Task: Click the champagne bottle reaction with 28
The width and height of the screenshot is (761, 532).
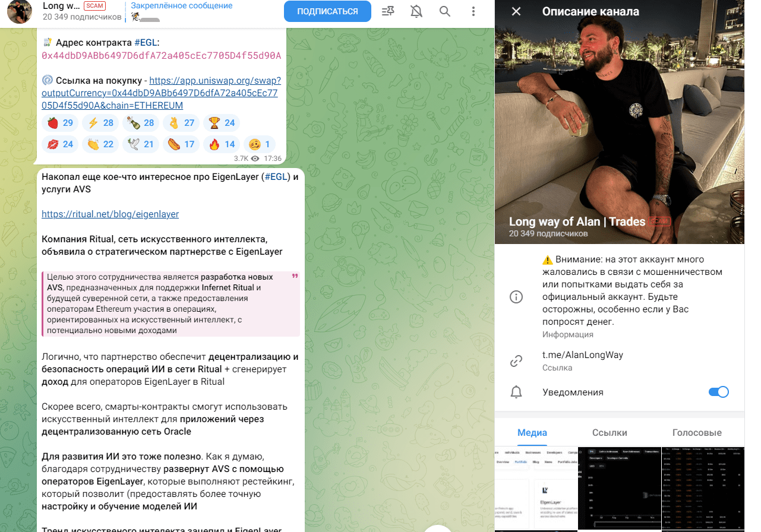Action: point(141,123)
